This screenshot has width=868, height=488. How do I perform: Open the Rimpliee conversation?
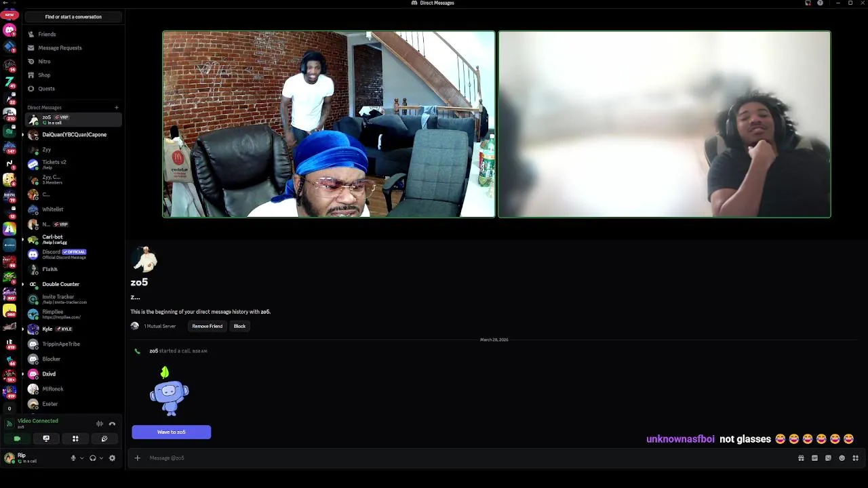(x=73, y=314)
